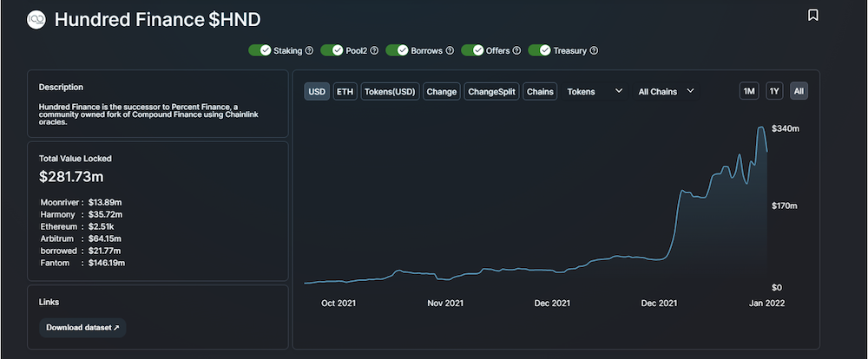This screenshot has width=868, height=359.
Task: Click the Download dataset link
Action: click(82, 328)
